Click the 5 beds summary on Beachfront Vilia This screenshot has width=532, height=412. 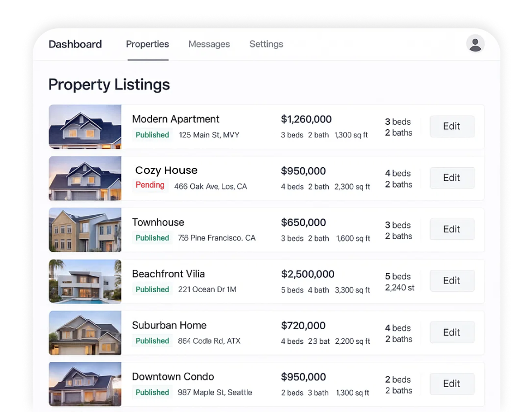(x=398, y=276)
